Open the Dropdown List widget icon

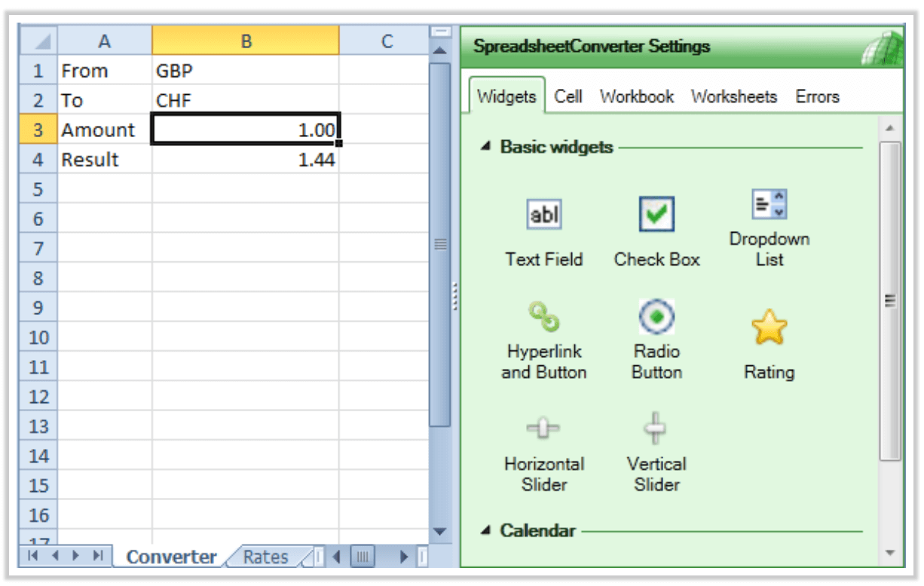point(769,203)
